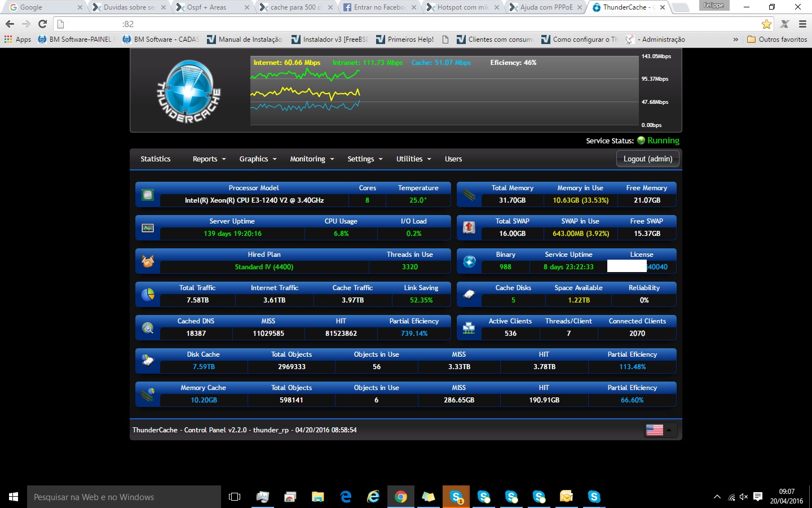Open the Chrome menu icon
This screenshot has width=812, height=508.
802,24
